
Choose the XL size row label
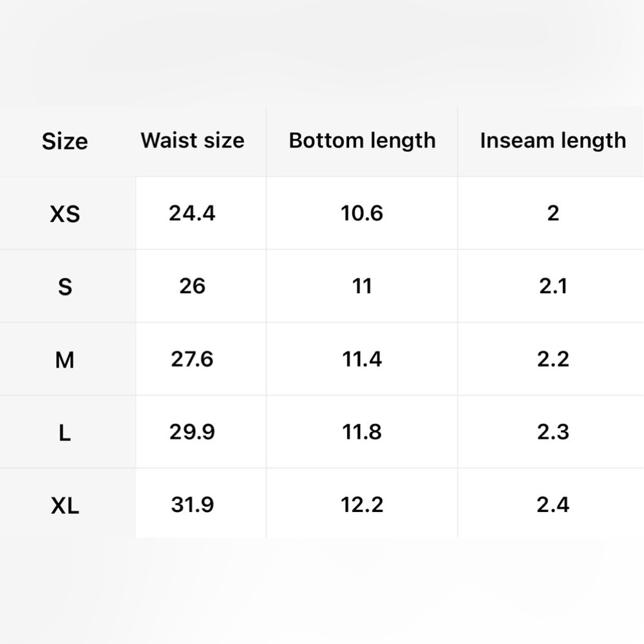[x=65, y=506]
